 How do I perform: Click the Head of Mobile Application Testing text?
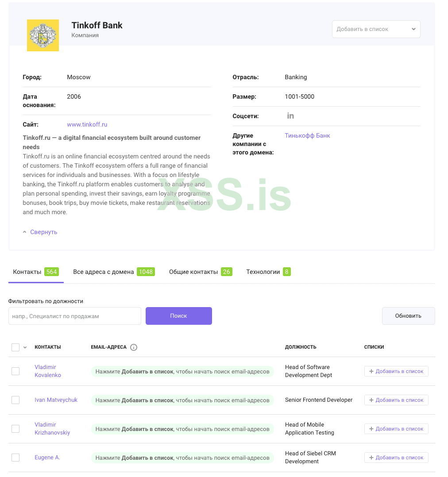309,429
